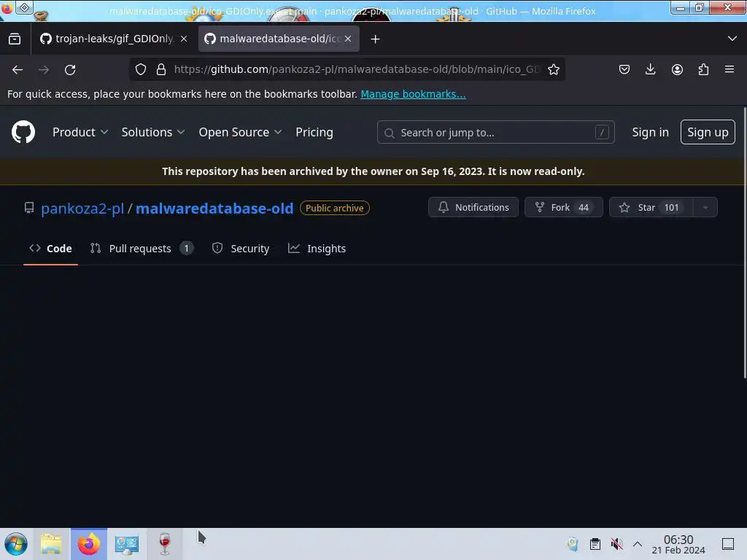The width and height of the screenshot is (747, 560).
Task: Open system settings taskbar icon
Action: [127, 544]
